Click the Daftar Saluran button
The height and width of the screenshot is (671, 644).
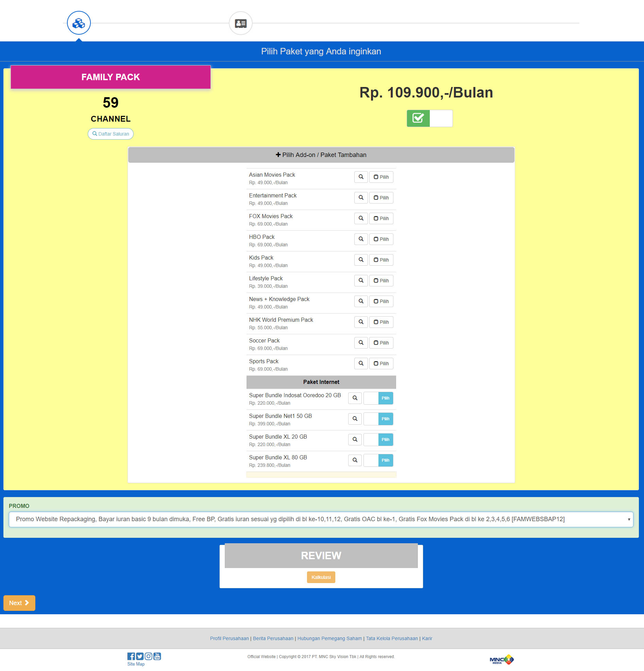(110, 134)
